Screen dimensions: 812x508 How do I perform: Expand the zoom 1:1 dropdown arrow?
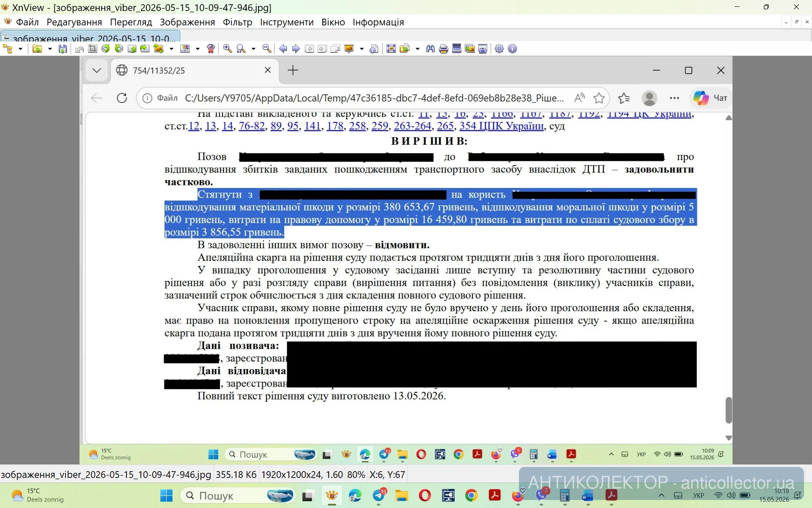pyautogui.click(x=253, y=49)
